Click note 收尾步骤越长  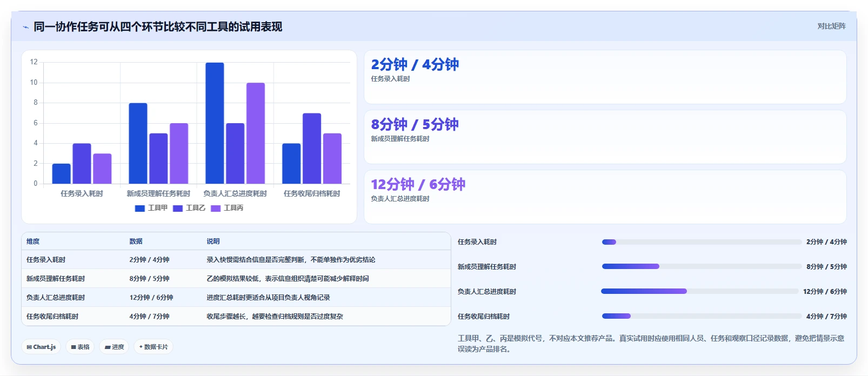pos(275,317)
